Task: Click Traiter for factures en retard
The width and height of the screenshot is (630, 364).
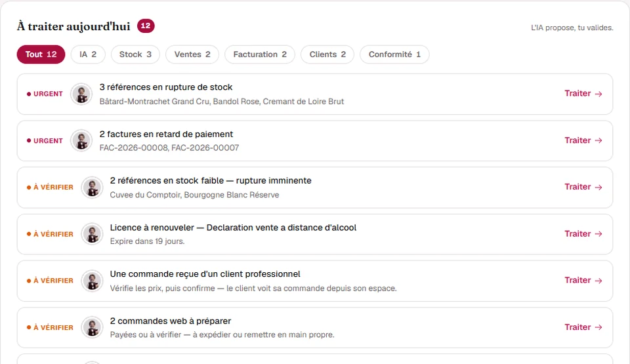Action: pos(583,140)
